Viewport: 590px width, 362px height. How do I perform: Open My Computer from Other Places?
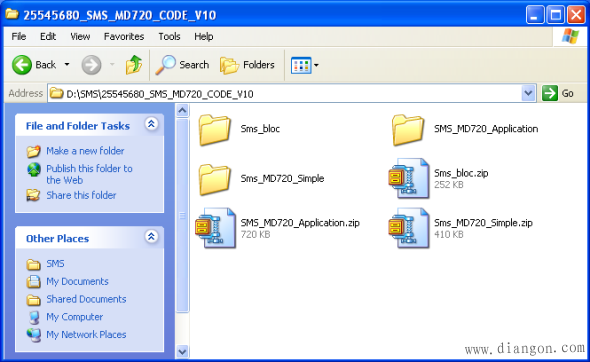pyautogui.click(x=75, y=317)
